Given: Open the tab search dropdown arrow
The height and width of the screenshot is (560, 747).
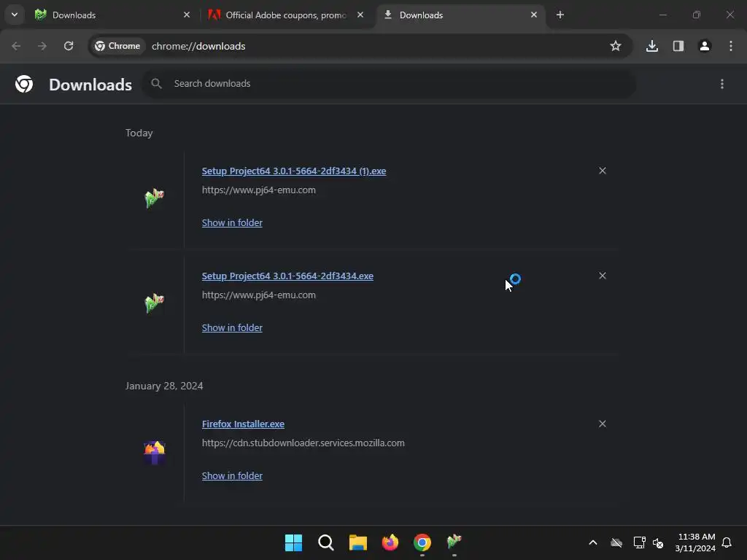Looking at the screenshot, I should [x=15, y=15].
